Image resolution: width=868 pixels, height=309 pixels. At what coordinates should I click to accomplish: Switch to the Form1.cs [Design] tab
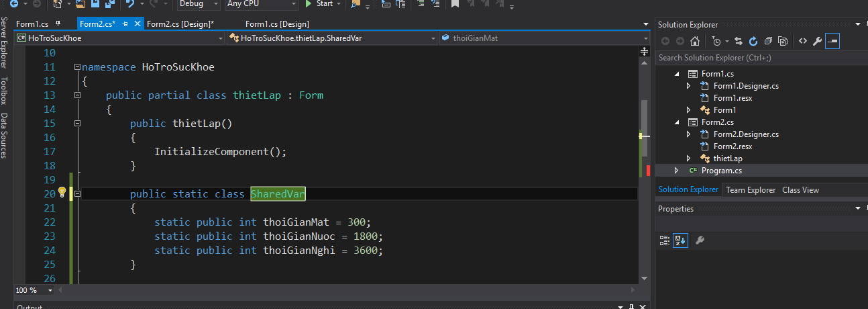click(277, 24)
